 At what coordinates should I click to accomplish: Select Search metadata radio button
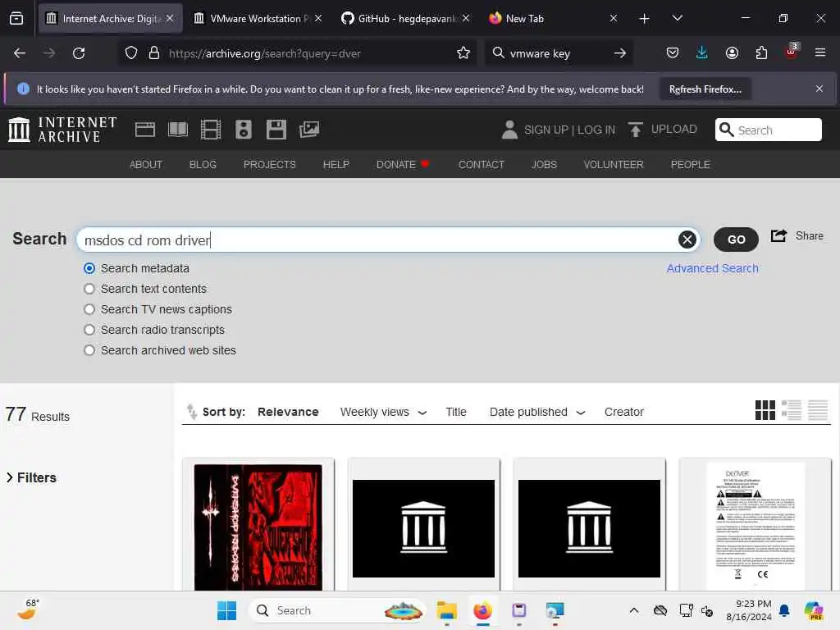pyautogui.click(x=89, y=268)
